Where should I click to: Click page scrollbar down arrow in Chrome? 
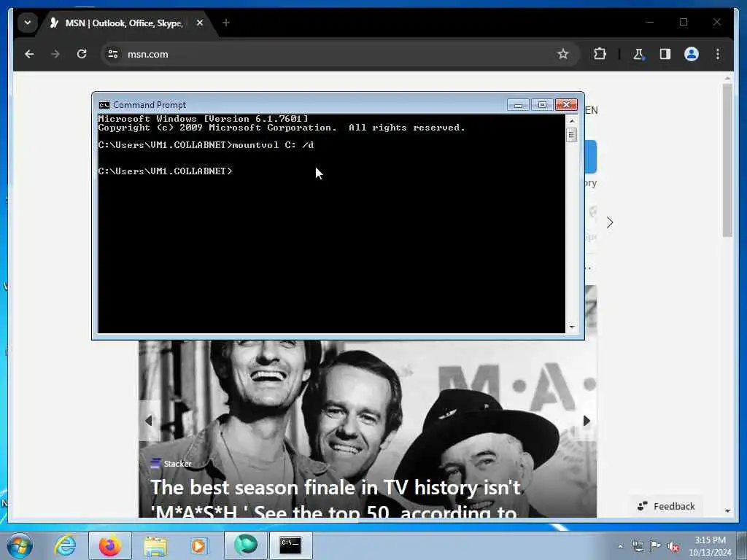point(727,510)
